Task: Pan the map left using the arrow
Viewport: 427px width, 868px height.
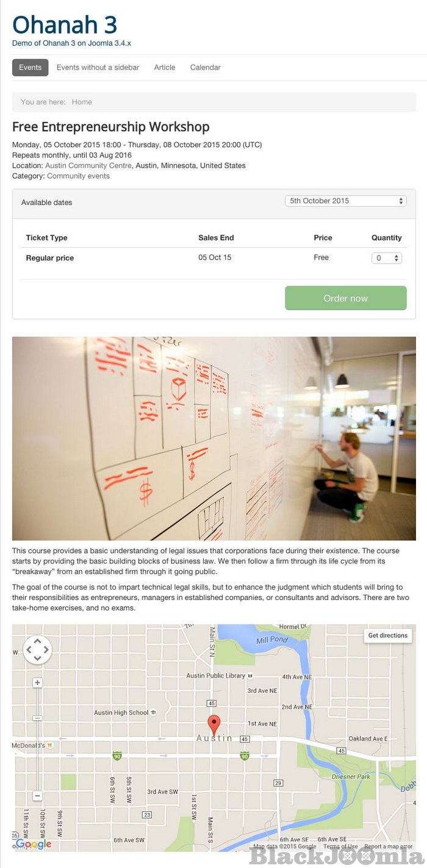Action: click(29, 649)
